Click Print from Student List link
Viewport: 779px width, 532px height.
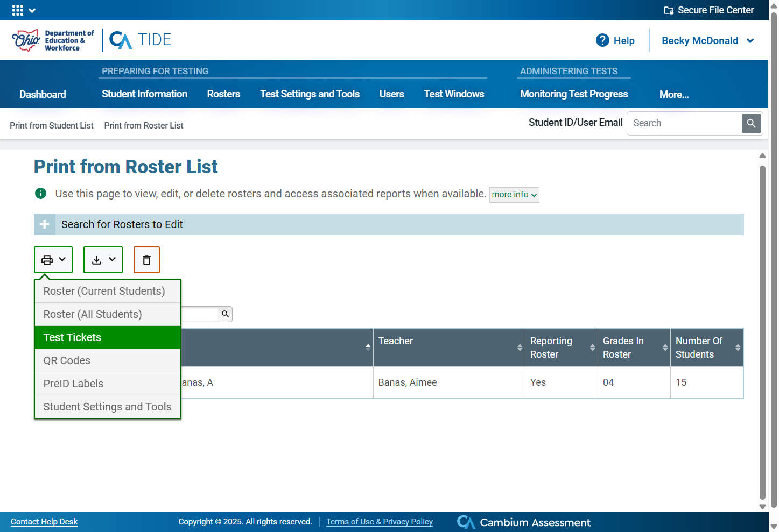(x=52, y=125)
